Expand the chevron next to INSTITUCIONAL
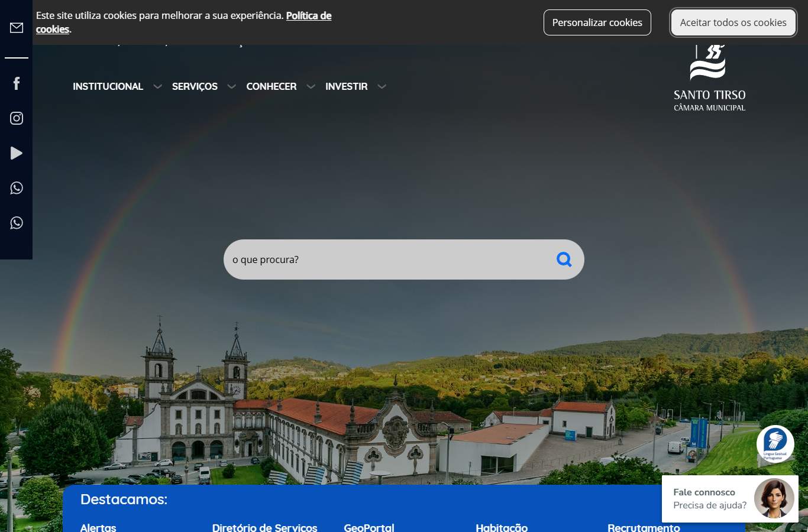The height and width of the screenshot is (532, 808). 157,86
